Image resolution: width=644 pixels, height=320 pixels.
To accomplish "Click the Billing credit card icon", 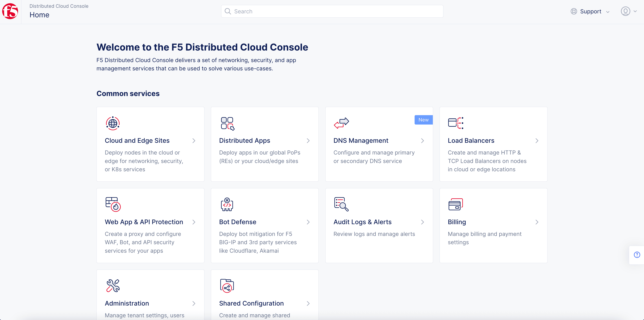I will tap(456, 204).
